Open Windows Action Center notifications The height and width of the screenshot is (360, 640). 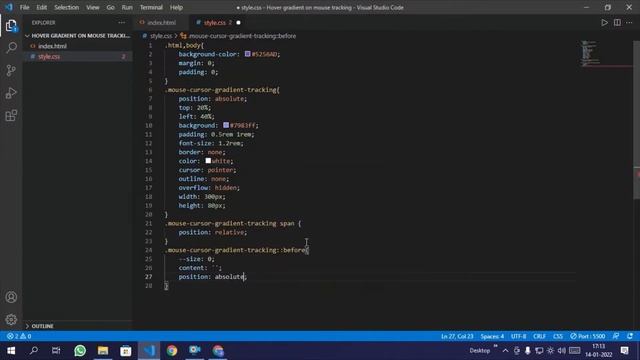(x=624, y=351)
